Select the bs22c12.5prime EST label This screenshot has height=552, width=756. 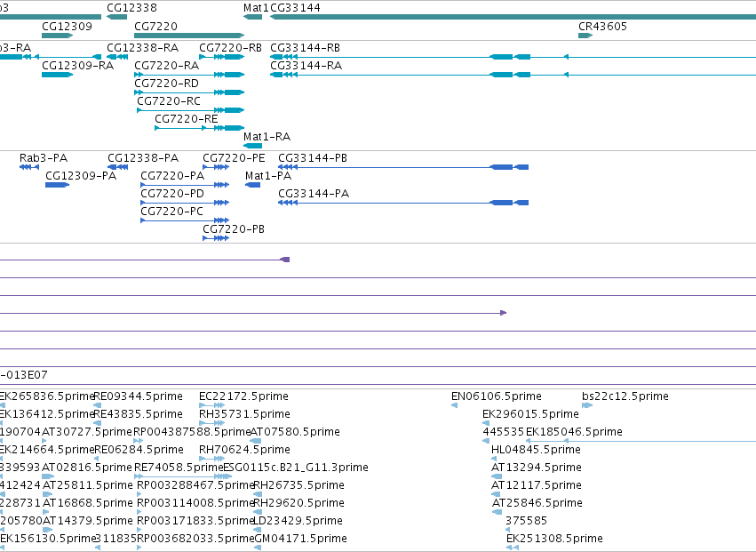pos(625,396)
